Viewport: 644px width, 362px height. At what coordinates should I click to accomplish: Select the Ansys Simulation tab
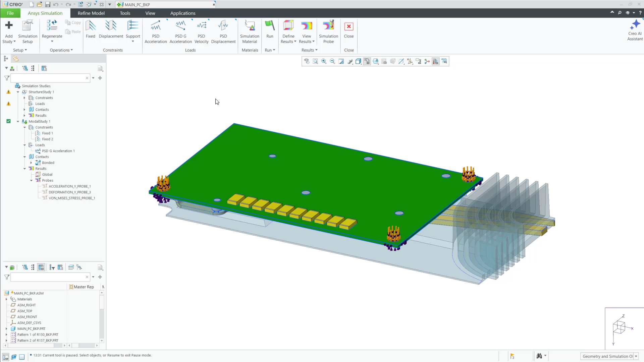[x=45, y=13]
